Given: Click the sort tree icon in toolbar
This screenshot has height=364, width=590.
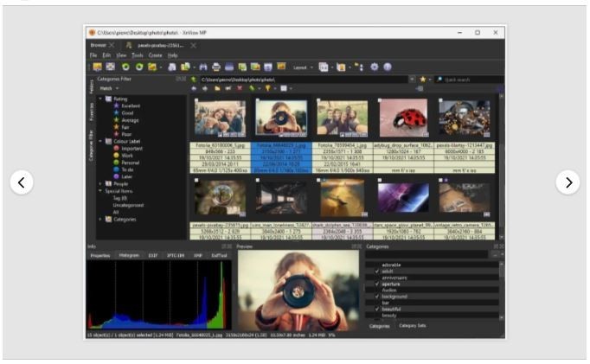Looking at the screenshot, I should pos(359,67).
